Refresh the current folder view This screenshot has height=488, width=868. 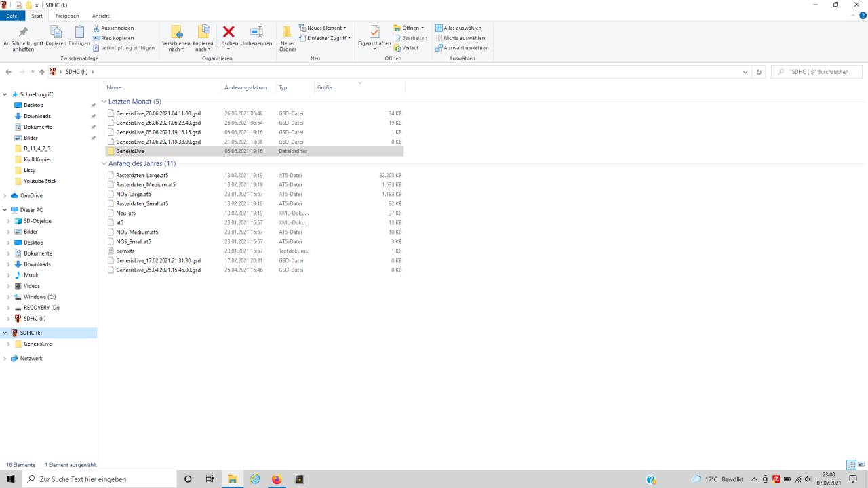(x=759, y=72)
